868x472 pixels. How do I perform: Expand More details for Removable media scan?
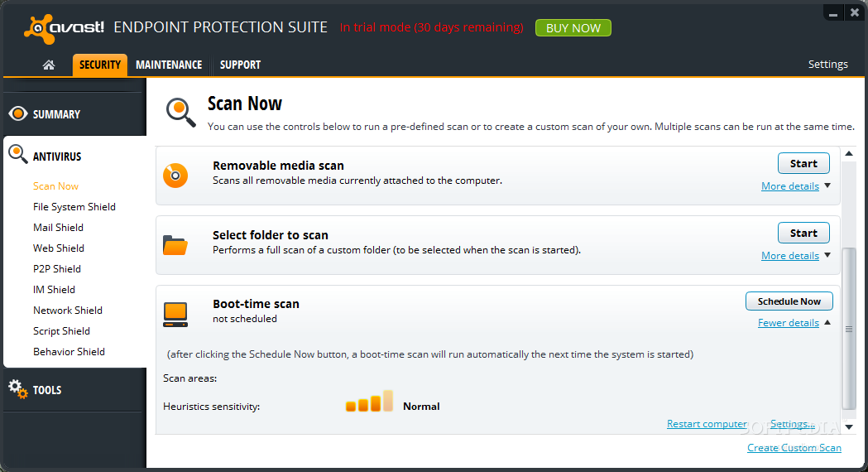point(790,186)
